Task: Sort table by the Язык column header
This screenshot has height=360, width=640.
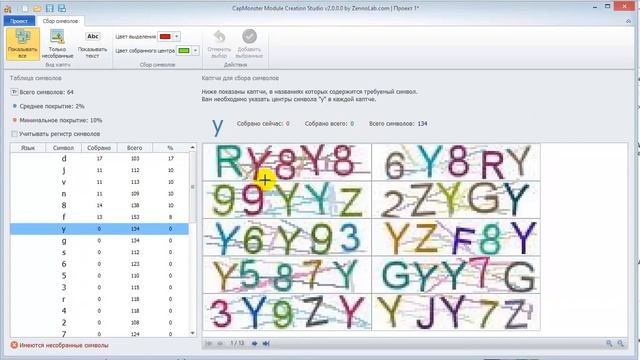Action: tap(28, 148)
